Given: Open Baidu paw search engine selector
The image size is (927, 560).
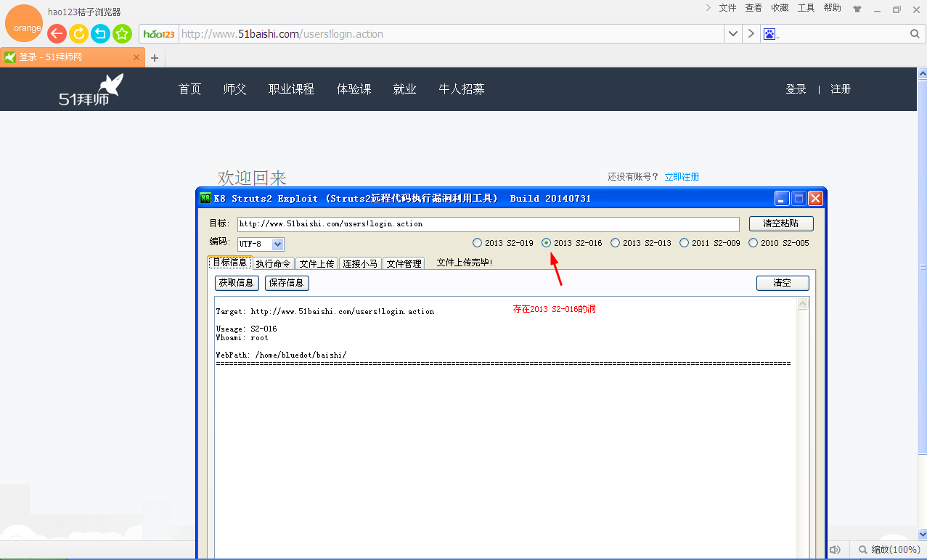Looking at the screenshot, I should point(770,34).
